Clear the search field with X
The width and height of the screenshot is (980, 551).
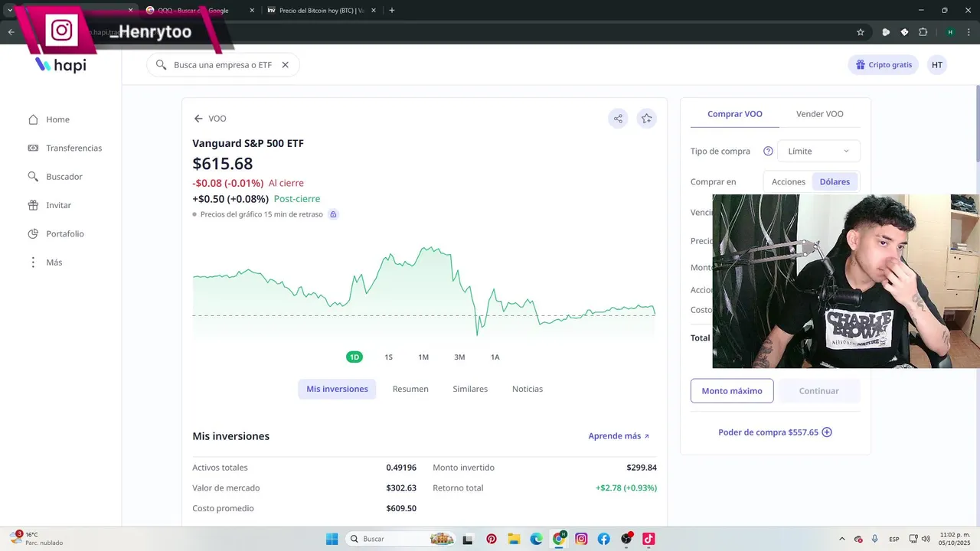pyautogui.click(x=285, y=65)
